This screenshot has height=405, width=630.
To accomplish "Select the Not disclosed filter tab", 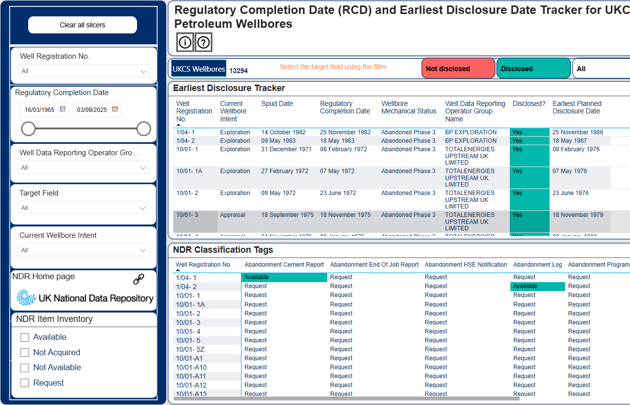I will point(458,69).
